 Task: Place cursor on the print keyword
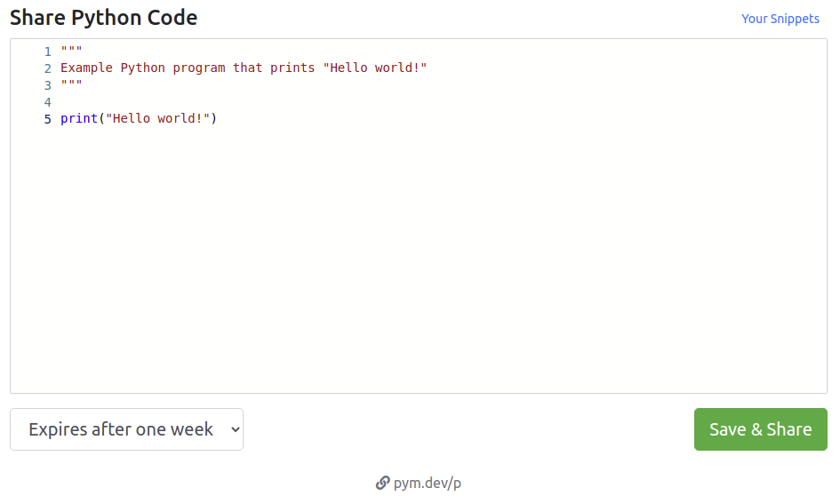coord(79,118)
